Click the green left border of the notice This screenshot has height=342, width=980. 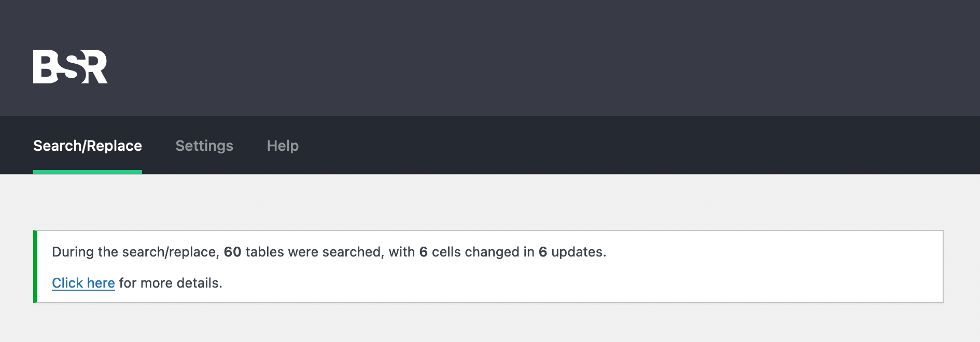[x=35, y=266]
